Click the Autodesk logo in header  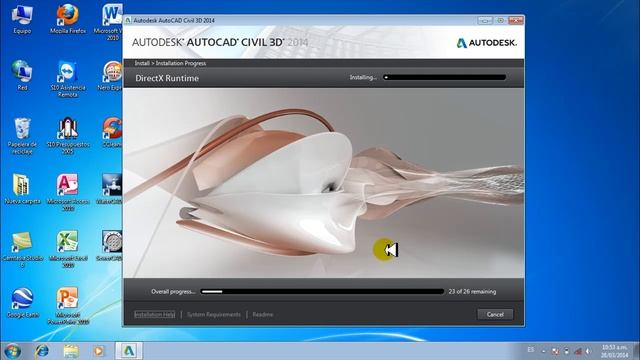[x=487, y=43]
